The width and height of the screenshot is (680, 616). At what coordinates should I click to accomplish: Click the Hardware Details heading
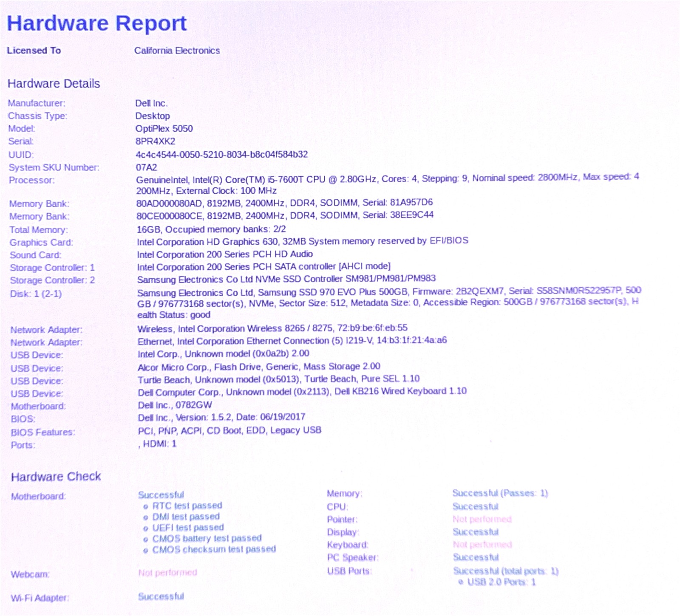click(54, 83)
